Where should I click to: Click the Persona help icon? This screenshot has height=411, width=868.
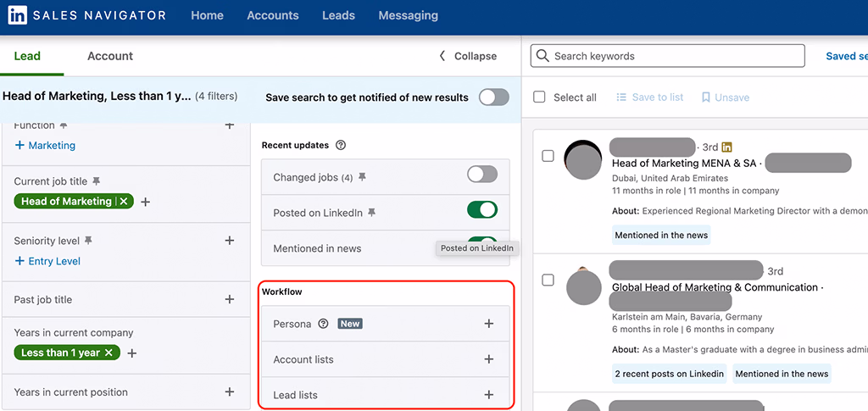323,324
